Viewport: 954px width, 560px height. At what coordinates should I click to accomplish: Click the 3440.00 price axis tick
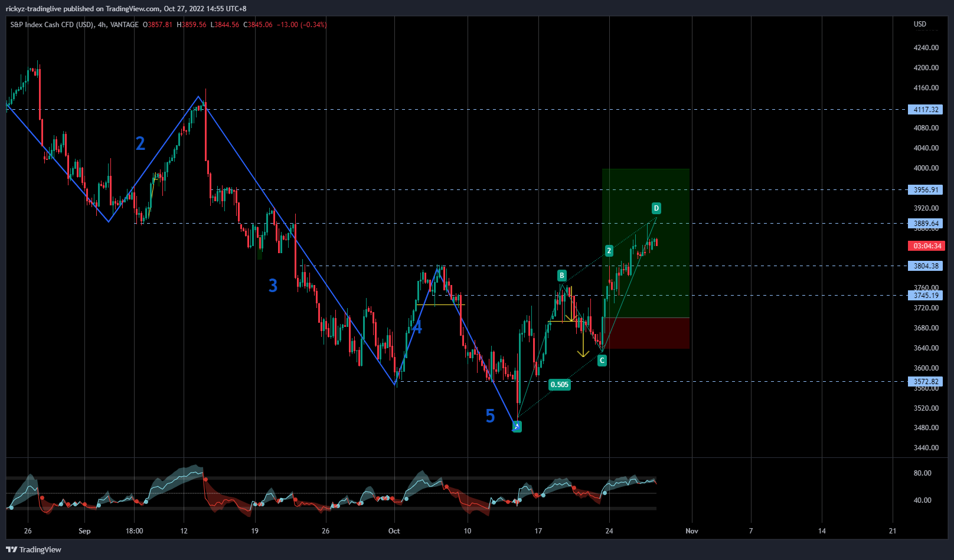pos(926,448)
